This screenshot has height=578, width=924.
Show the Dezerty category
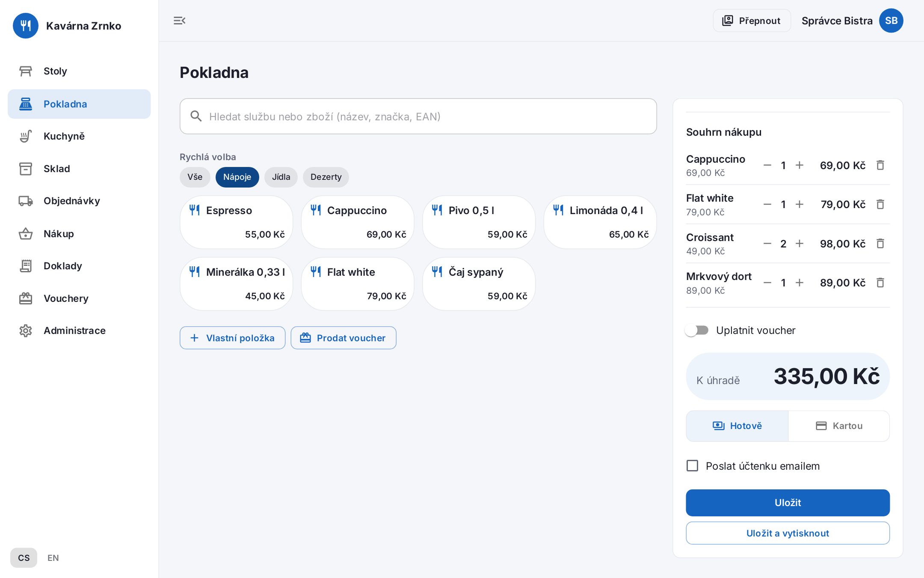click(326, 177)
